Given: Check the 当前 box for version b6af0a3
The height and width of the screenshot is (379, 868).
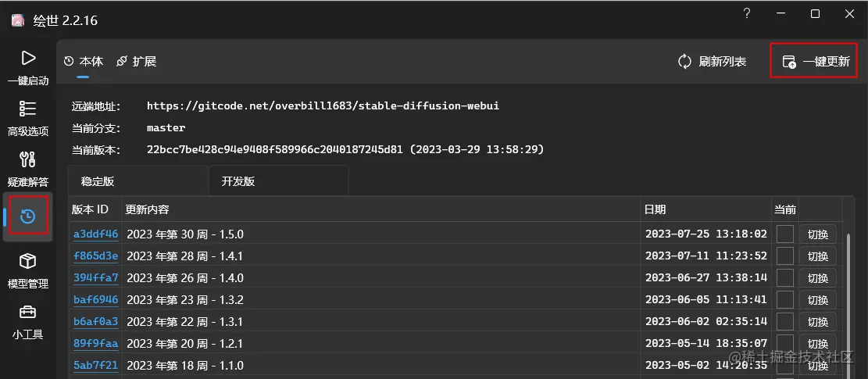Looking at the screenshot, I should pos(785,321).
